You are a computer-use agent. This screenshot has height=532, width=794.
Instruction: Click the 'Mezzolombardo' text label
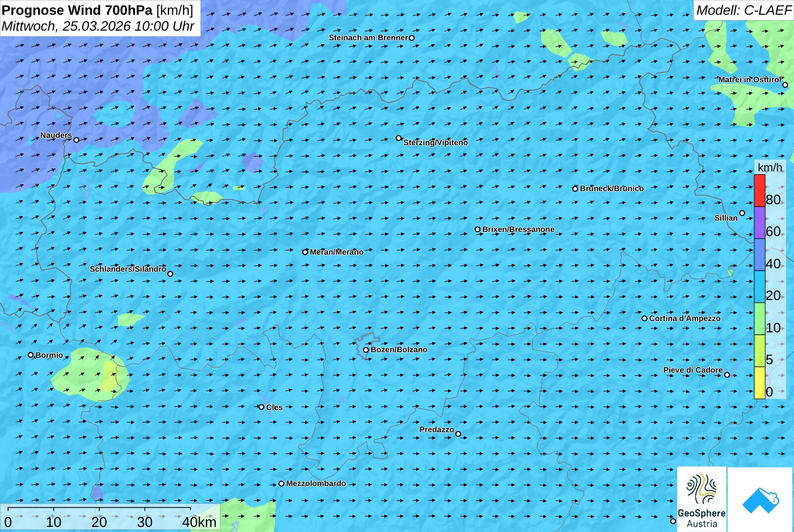pos(316,483)
